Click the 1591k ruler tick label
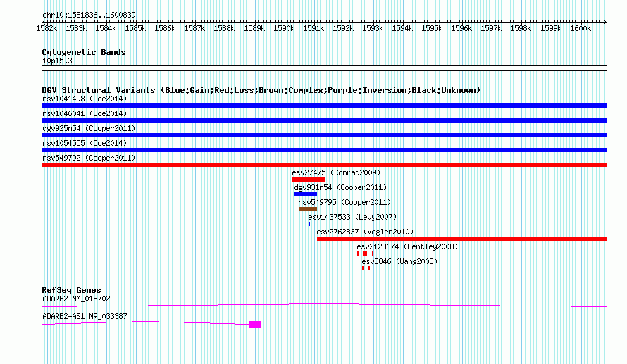This screenshot has width=627, height=364. click(313, 28)
